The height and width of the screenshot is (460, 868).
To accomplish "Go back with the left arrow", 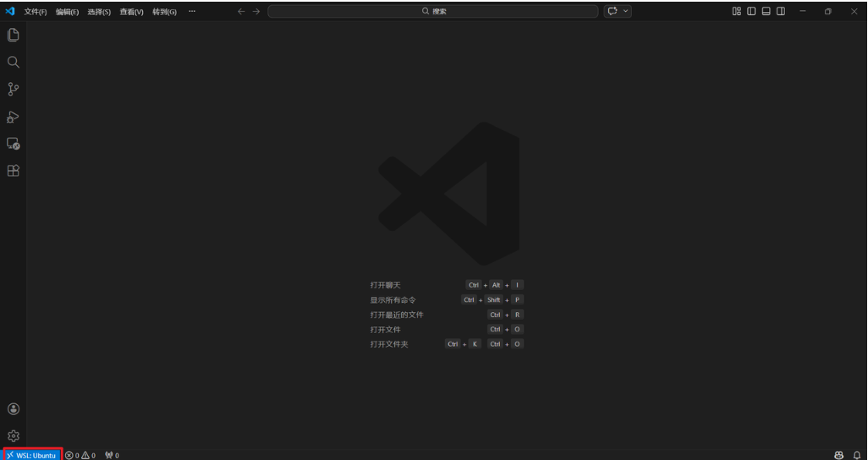I will pyautogui.click(x=241, y=11).
